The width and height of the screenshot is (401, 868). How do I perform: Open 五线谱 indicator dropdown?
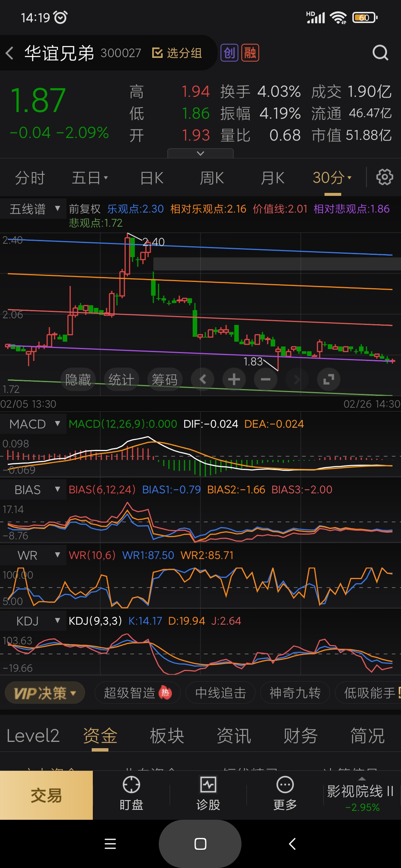(33, 209)
